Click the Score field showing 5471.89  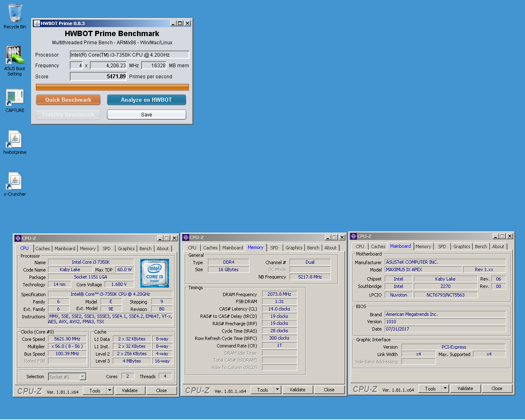[x=98, y=76]
